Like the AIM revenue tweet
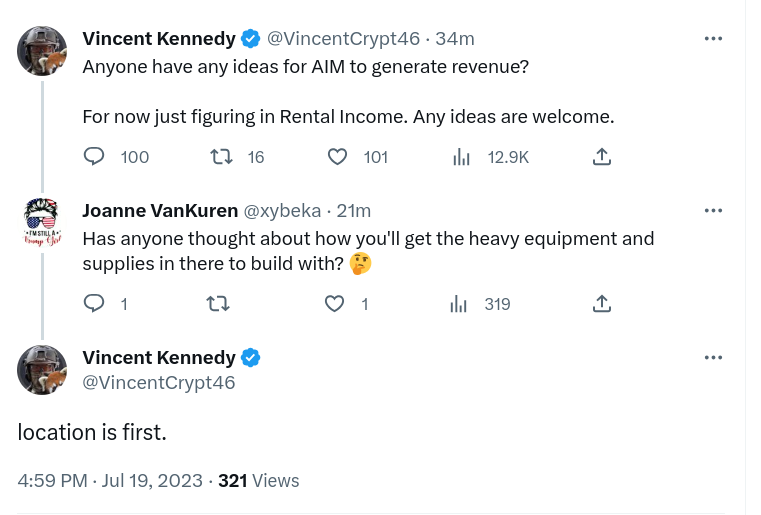 tap(338, 157)
